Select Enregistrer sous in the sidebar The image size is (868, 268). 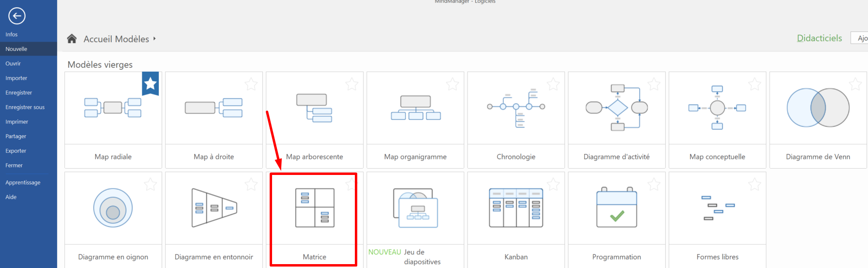pyautogui.click(x=25, y=107)
